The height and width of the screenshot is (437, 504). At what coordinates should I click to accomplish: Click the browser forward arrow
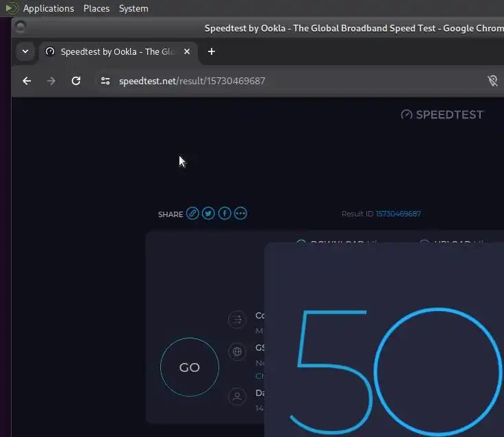(x=51, y=81)
